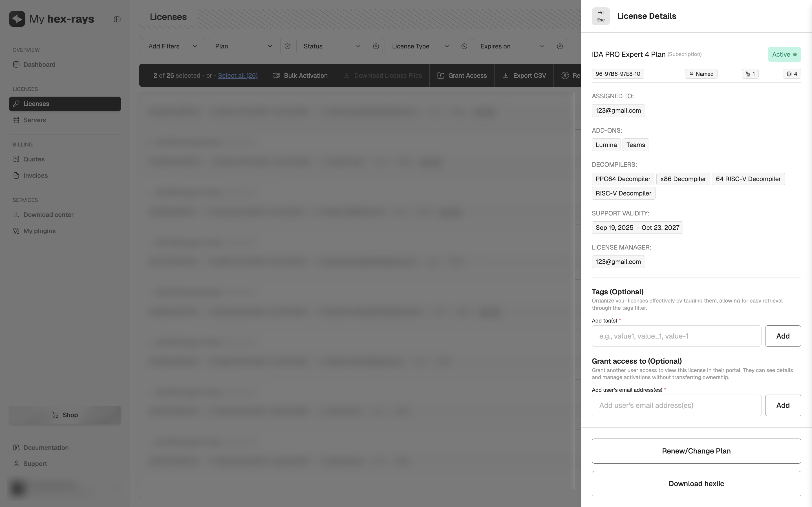812x507 pixels.
Task: Open Dashboard using its sidebar icon
Action: [x=17, y=65]
